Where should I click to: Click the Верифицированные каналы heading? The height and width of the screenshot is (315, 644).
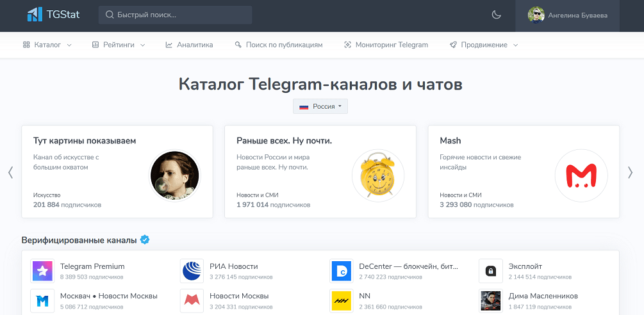tap(79, 240)
